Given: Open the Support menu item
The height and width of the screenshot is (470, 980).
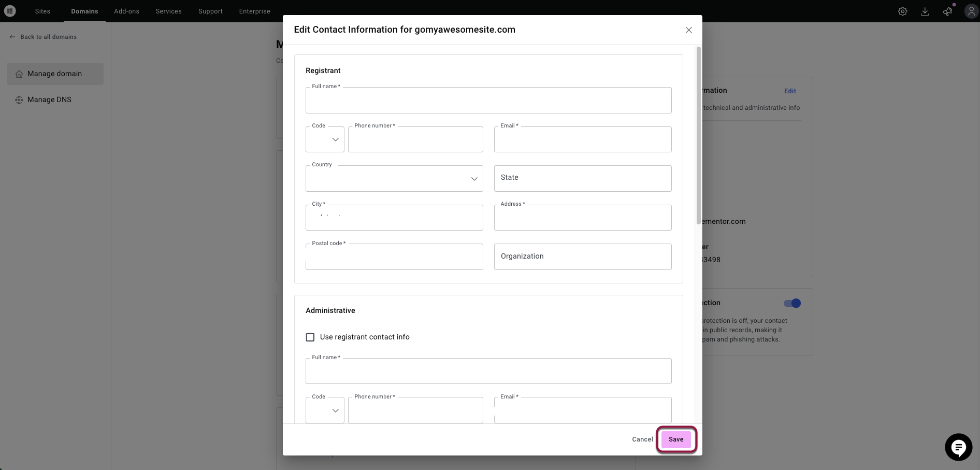Looking at the screenshot, I should (x=210, y=11).
